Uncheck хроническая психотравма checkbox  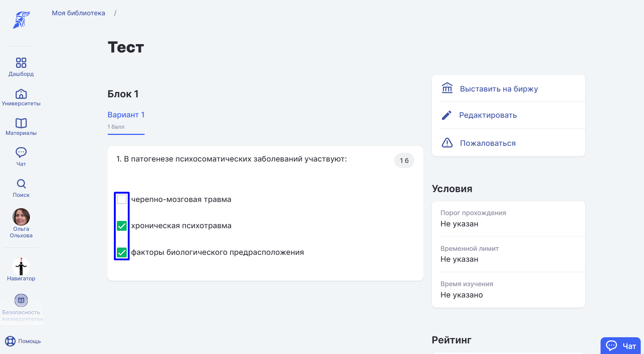click(x=122, y=226)
